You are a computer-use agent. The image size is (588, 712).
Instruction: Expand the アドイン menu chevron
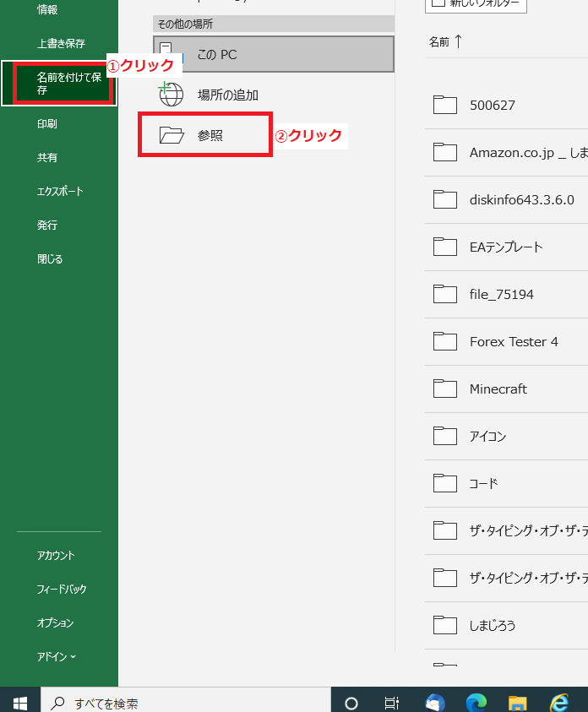pyautogui.click(x=73, y=657)
